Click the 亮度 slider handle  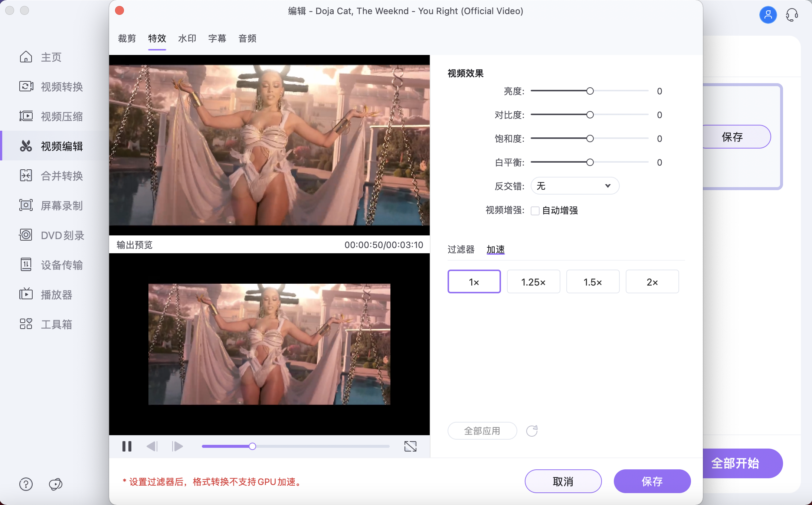(x=590, y=91)
